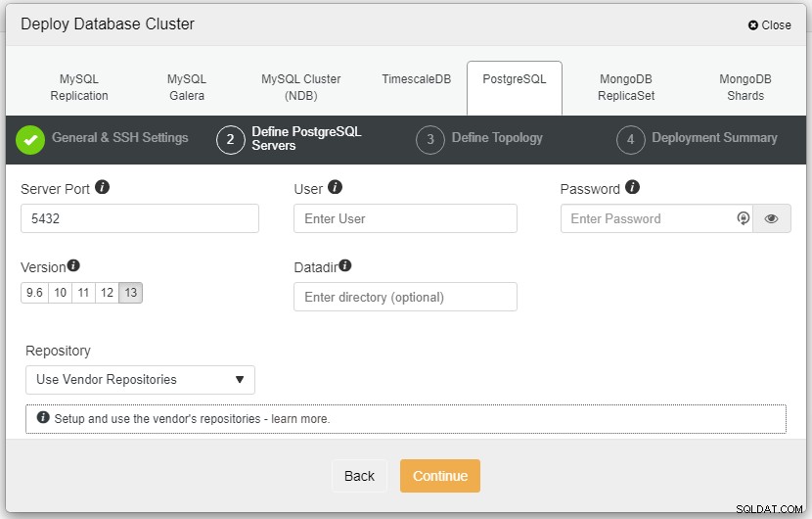
Task: Switch to the MySQL Replication tab
Action: pos(79,87)
